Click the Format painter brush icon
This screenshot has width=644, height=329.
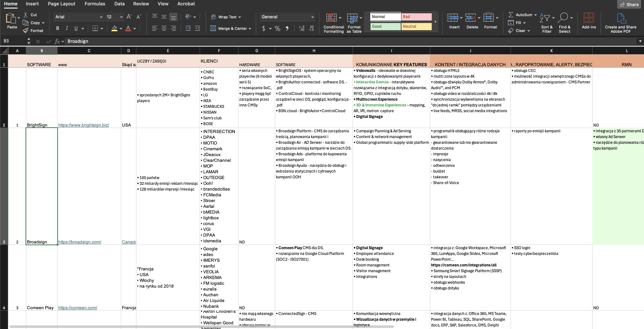click(26, 31)
